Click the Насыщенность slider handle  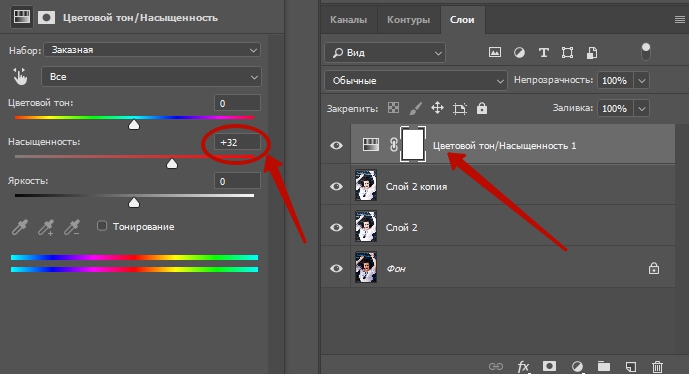point(172,163)
